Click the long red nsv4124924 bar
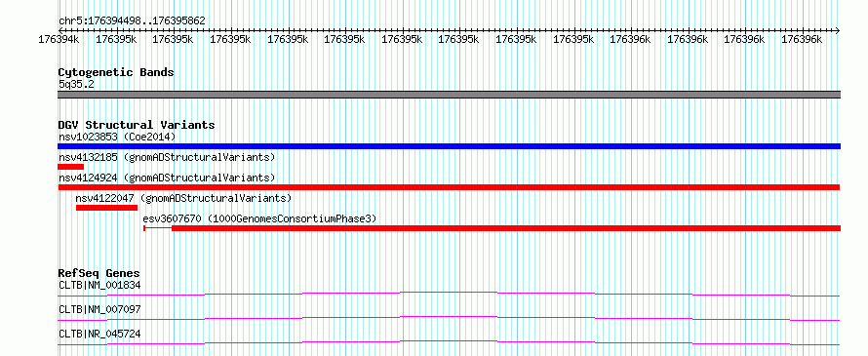 click(x=449, y=187)
